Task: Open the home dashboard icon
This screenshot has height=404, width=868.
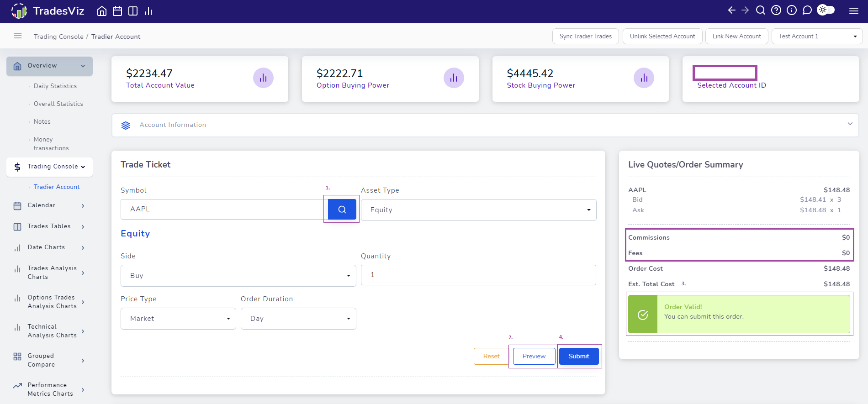Action: pos(102,11)
